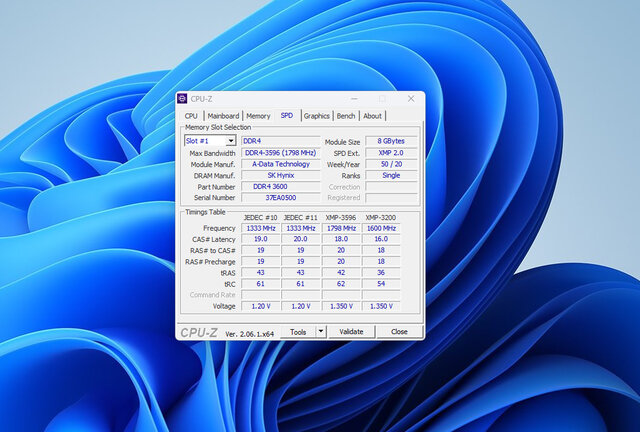Show the About tab
This screenshot has width=640, height=432.
point(372,116)
